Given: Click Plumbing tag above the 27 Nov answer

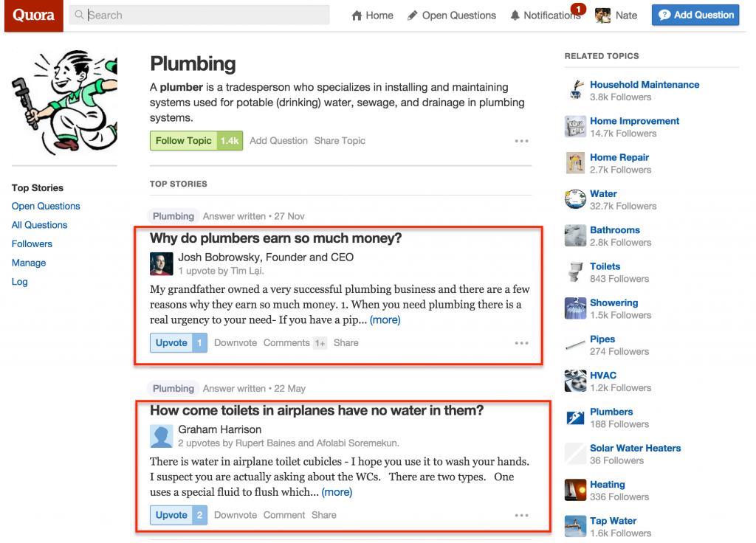Looking at the screenshot, I should [x=173, y=216].
